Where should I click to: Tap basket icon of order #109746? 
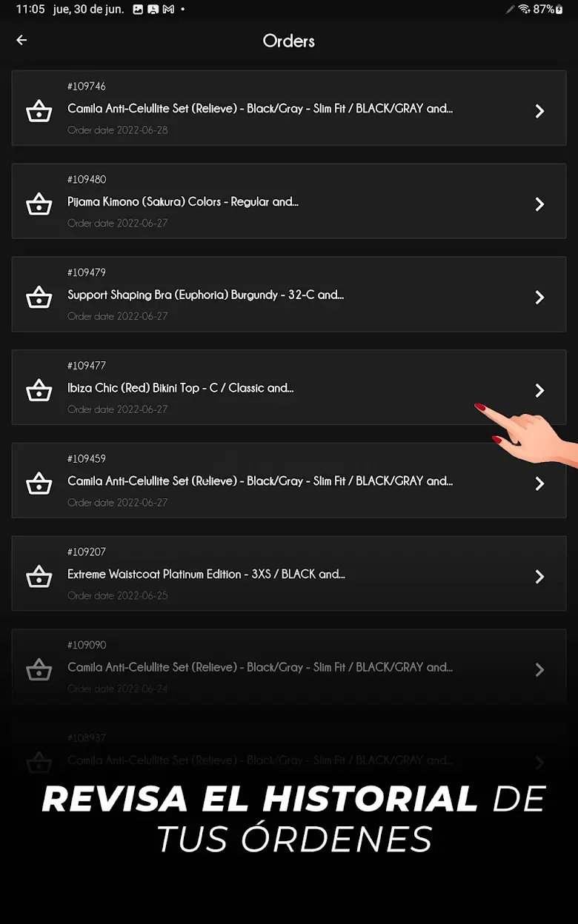click(x=39, y=111)
